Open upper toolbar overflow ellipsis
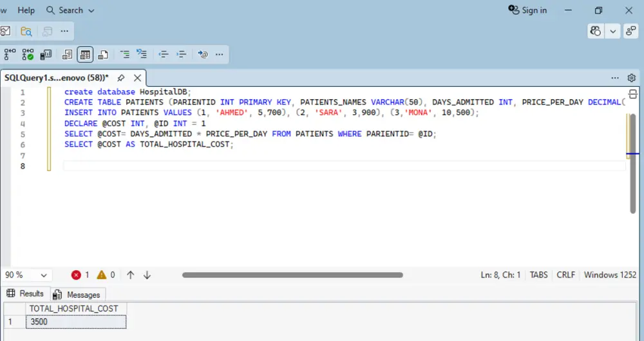This screenshot has height=341, width=644. pyautogui.click(x=64, y=31)
